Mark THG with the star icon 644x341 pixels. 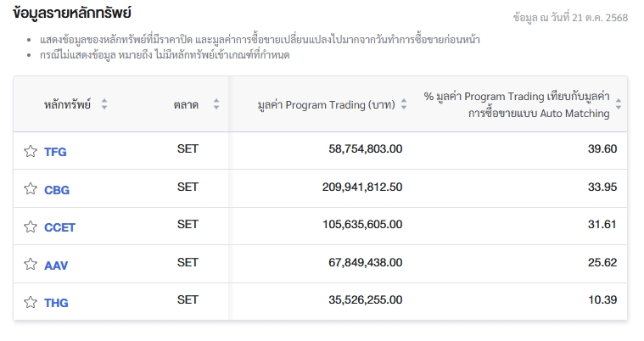coord(31,303)
